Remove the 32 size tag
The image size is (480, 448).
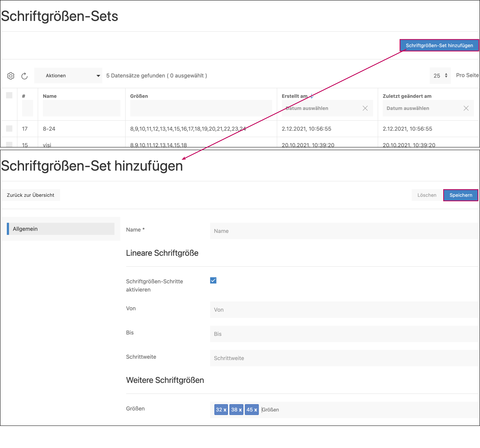pos(225,410)
